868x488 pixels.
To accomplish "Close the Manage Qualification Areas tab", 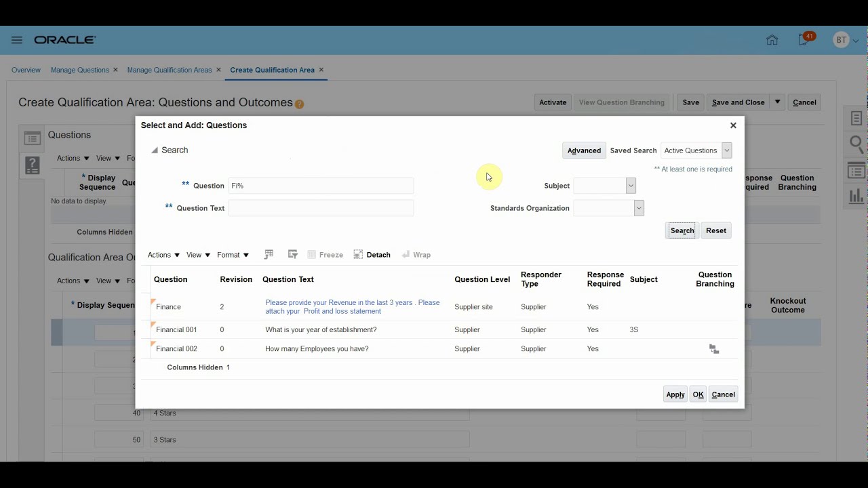I will tap(218, 70).
